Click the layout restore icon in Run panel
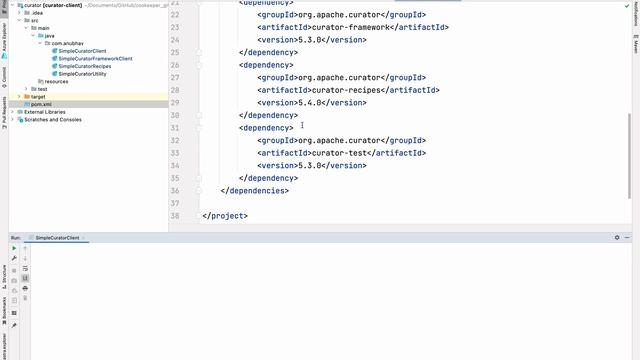The width and height of the screenshot is (640, 360). click(x=14, y=313)
